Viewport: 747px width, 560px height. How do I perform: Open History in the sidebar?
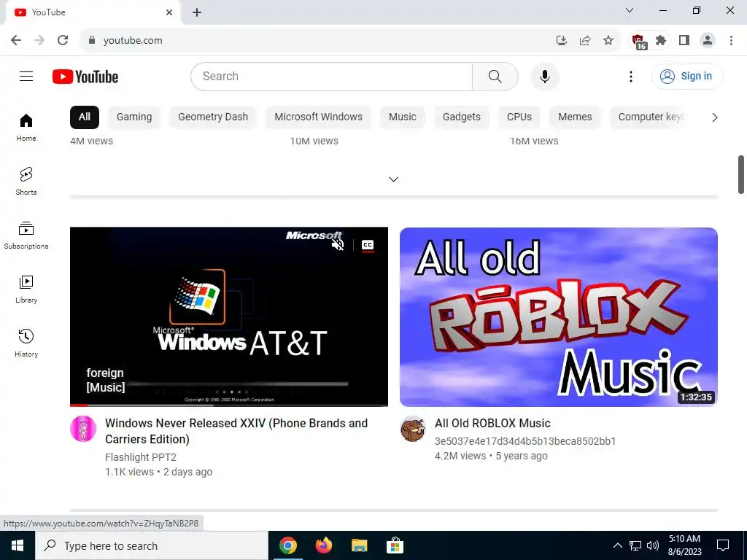[x=26, y=343]
